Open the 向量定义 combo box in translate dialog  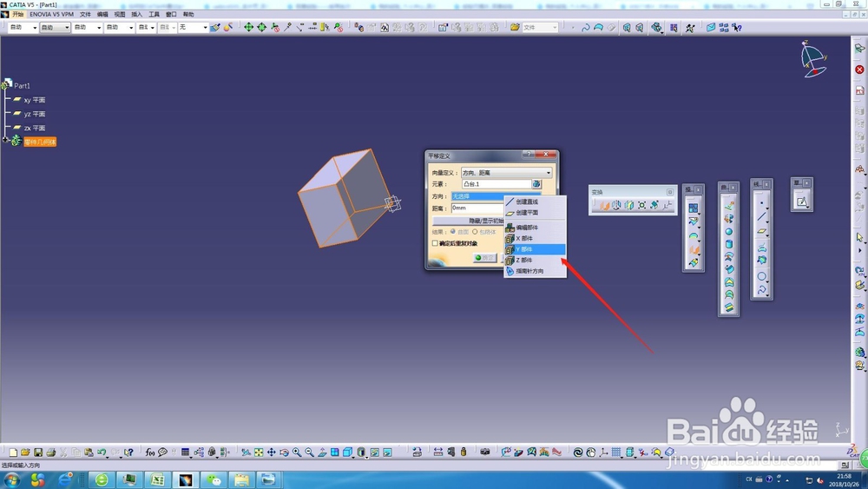pos(507,173)
